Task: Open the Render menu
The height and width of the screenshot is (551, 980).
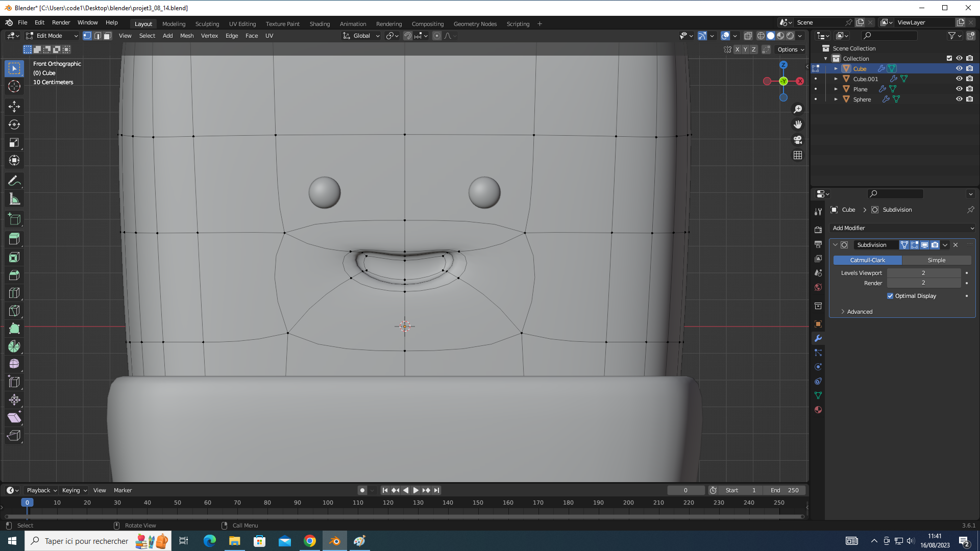Action: point(61,22)
